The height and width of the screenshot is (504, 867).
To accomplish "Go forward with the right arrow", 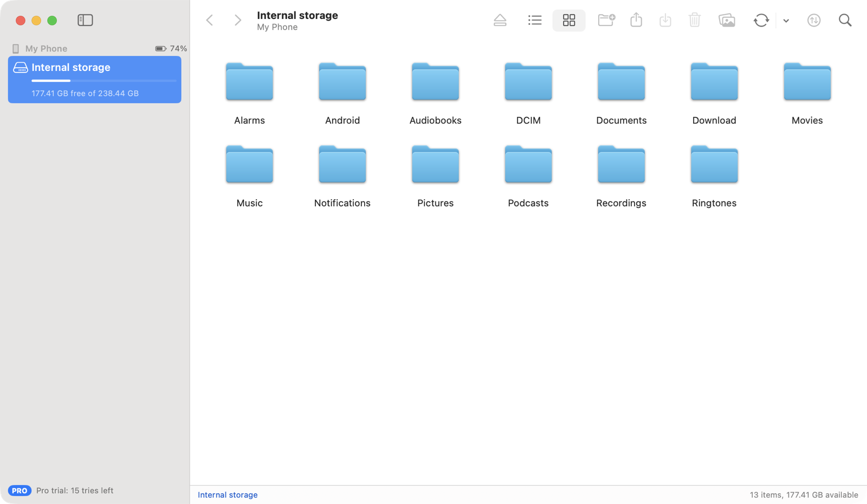I will [x=237, y=21].
